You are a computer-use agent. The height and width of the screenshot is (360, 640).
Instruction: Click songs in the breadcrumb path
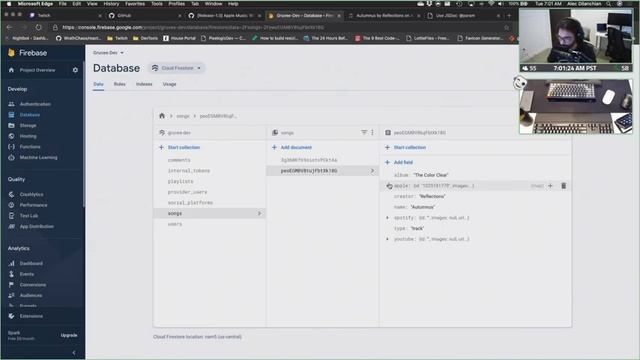click(183, 116)
